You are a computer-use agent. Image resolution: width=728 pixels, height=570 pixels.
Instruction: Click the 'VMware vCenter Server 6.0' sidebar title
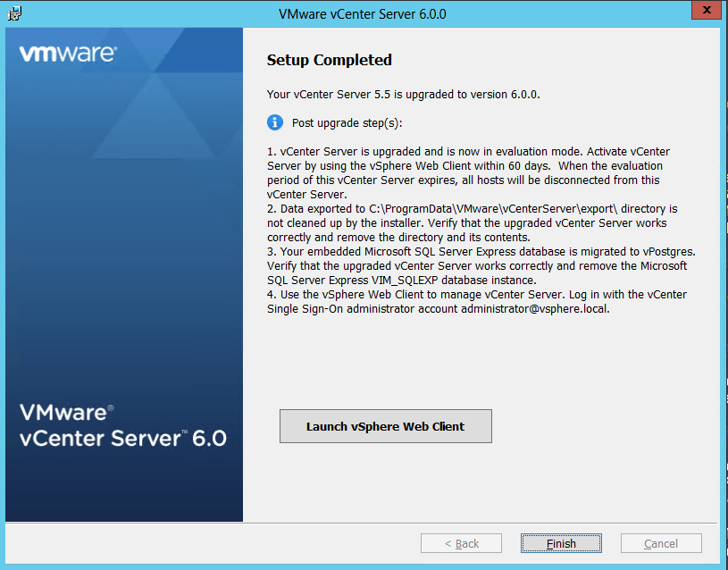coord(123,425)
